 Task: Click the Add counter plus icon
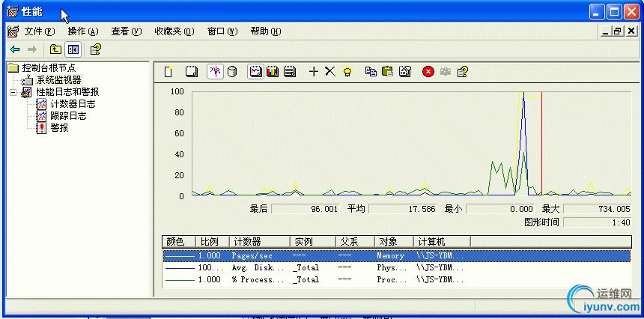(313, 72)
